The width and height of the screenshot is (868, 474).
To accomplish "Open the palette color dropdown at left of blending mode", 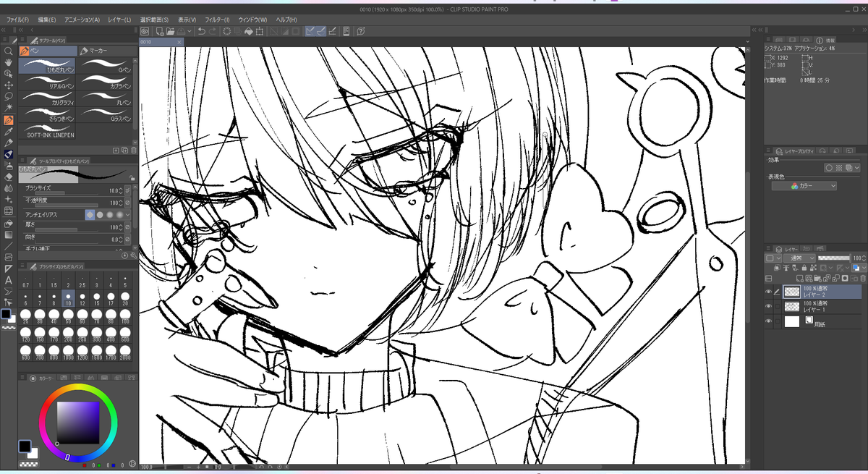I will click(x=773, y=258).
